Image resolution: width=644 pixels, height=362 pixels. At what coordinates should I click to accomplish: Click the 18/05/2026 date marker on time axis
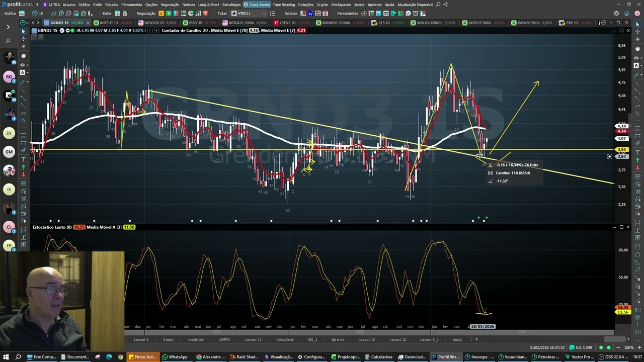pos(482,326)
